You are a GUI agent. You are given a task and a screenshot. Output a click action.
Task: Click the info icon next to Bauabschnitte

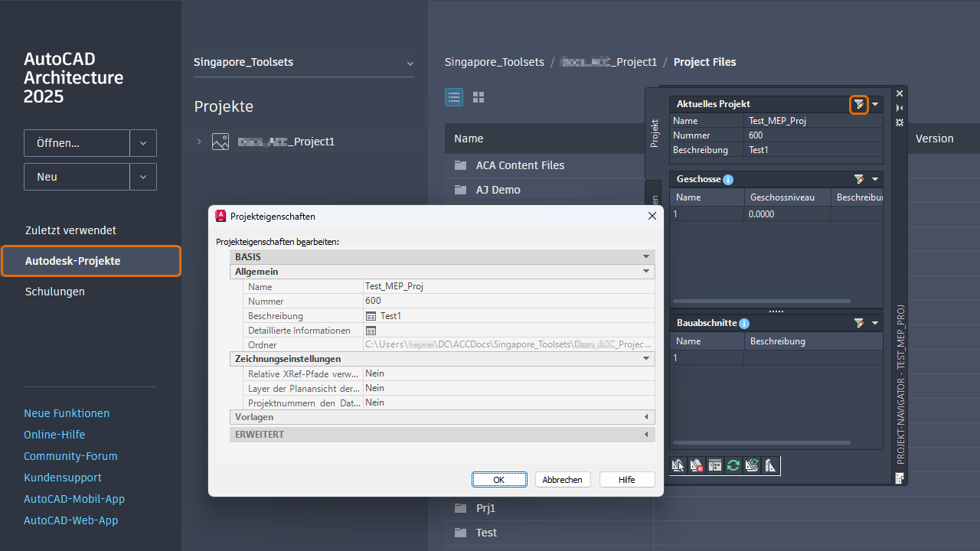click(744, 324)
